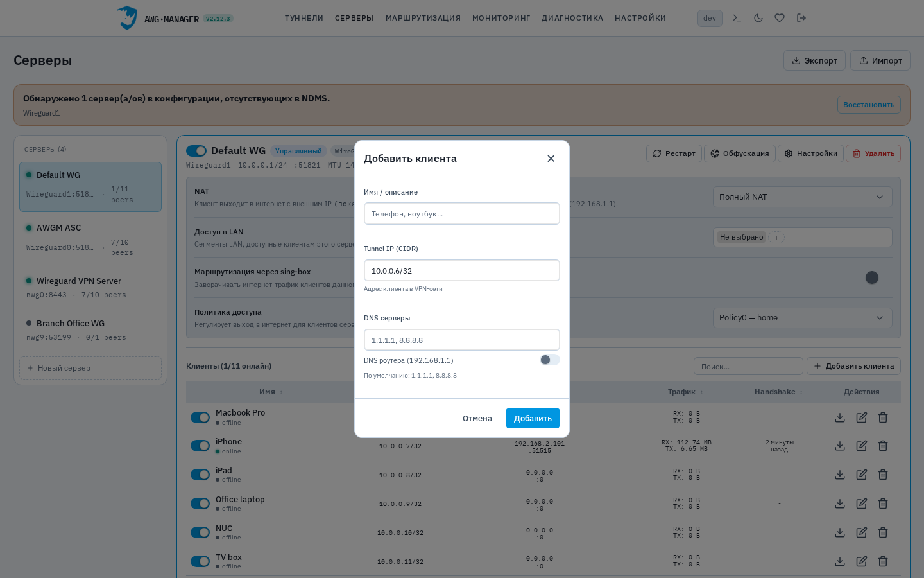
Task: Delete the Macbook Pro client
Action: (x=883, y=417)
